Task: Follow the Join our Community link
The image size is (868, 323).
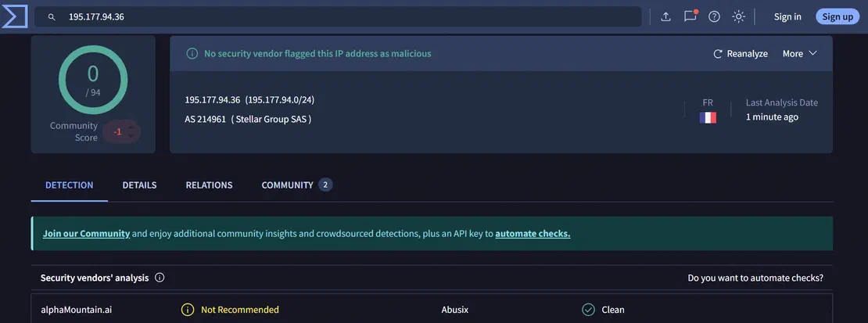Action: coord(86,233)
